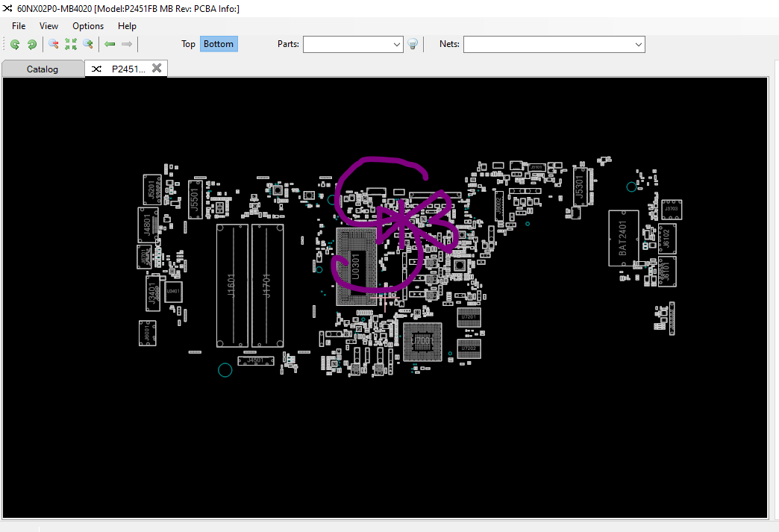The width and height of the screenshot is (779, 532).
Task: Select the J3401 connector
Action: pos(152,293)
